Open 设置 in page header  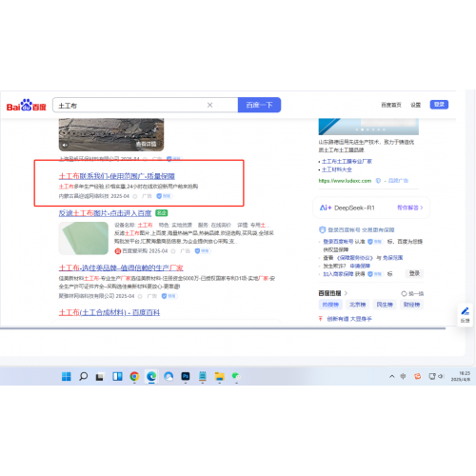tap(415, 105)
